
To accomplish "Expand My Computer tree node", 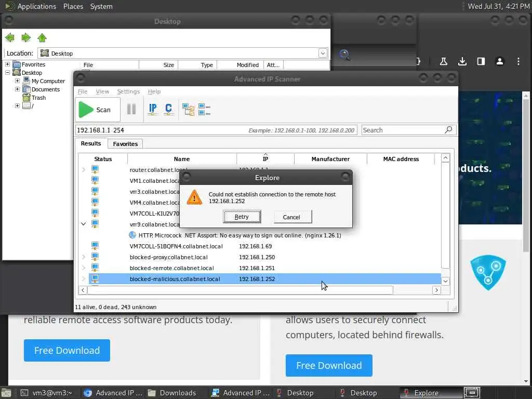I will [17, 81].
